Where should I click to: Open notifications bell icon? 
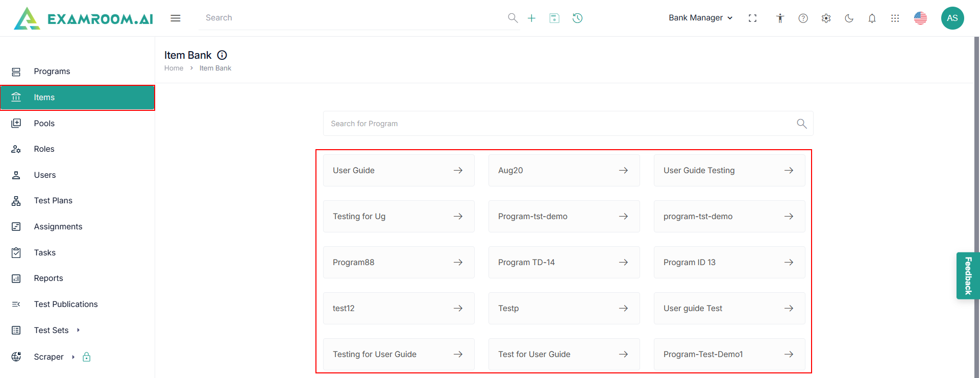pos(872,18)
